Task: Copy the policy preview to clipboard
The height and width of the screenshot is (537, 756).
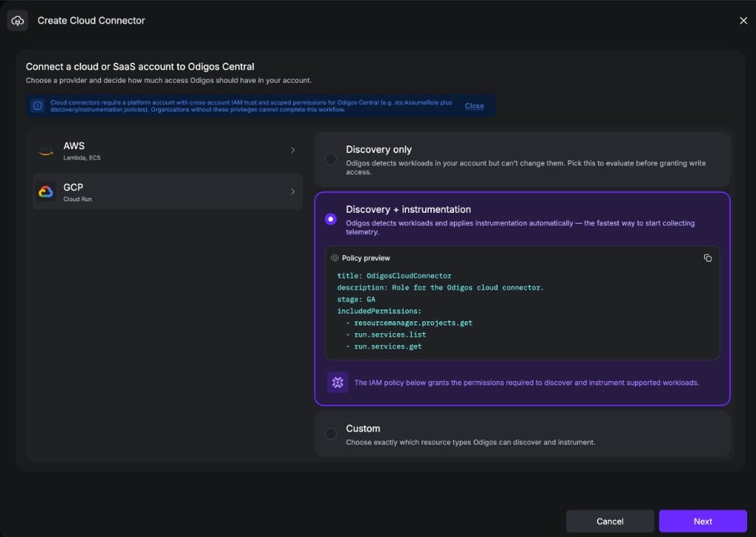Action: coord(707,258)
